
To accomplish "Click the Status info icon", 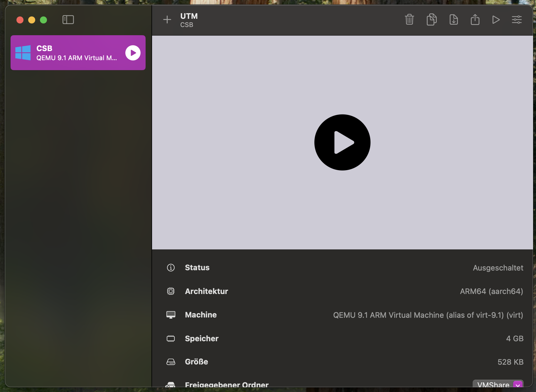I will tap(171, 268).
